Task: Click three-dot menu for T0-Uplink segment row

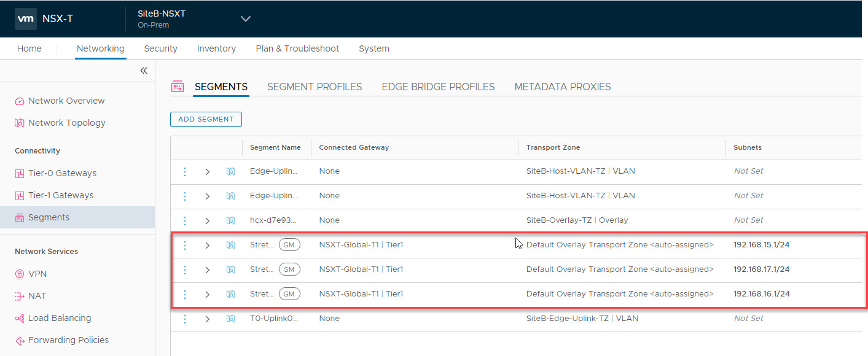Action: (185, 319)
